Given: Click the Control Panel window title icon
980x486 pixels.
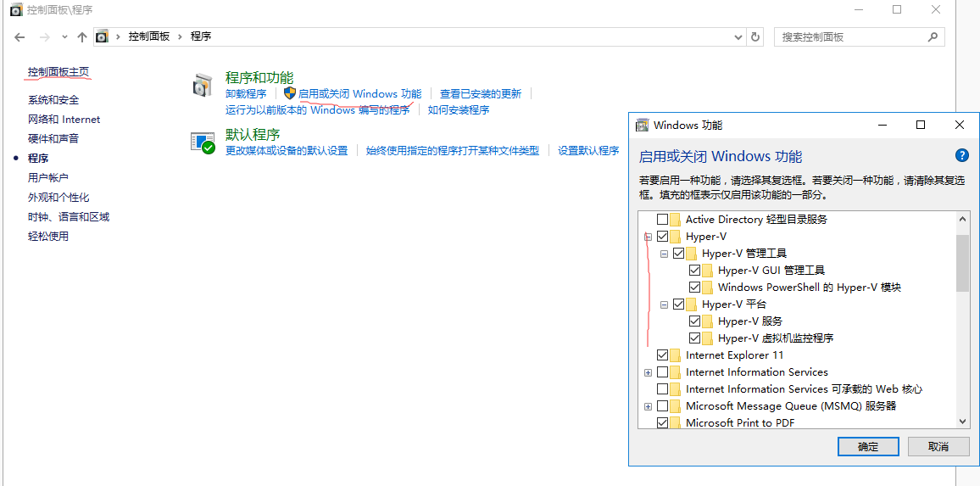Looking at the screenshot, I should click(x=15, y=9).
